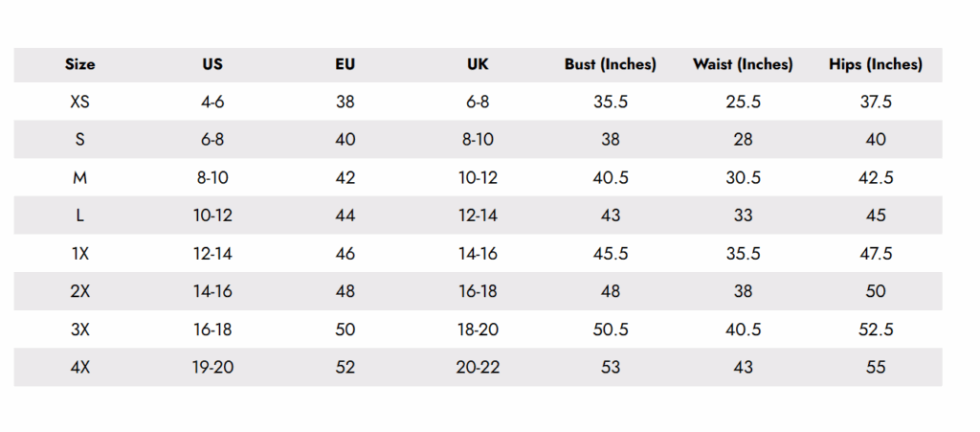Click bust measurement 50.5

tap(611, 330)
